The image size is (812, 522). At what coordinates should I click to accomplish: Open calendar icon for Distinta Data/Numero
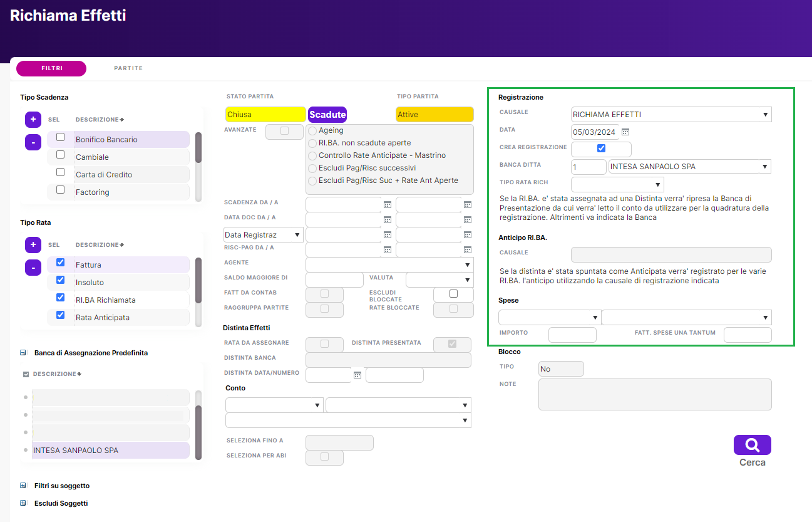(x=357, y=375)
